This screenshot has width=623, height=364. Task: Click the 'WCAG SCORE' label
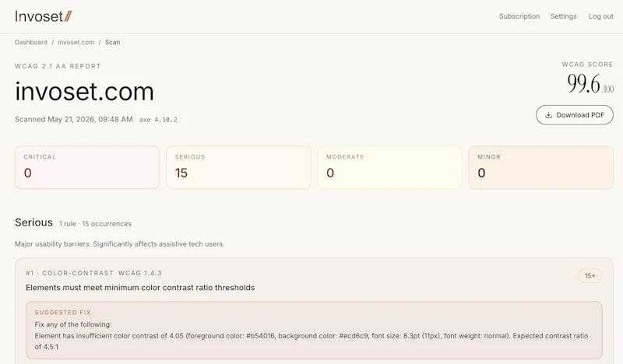click(587, 65)
